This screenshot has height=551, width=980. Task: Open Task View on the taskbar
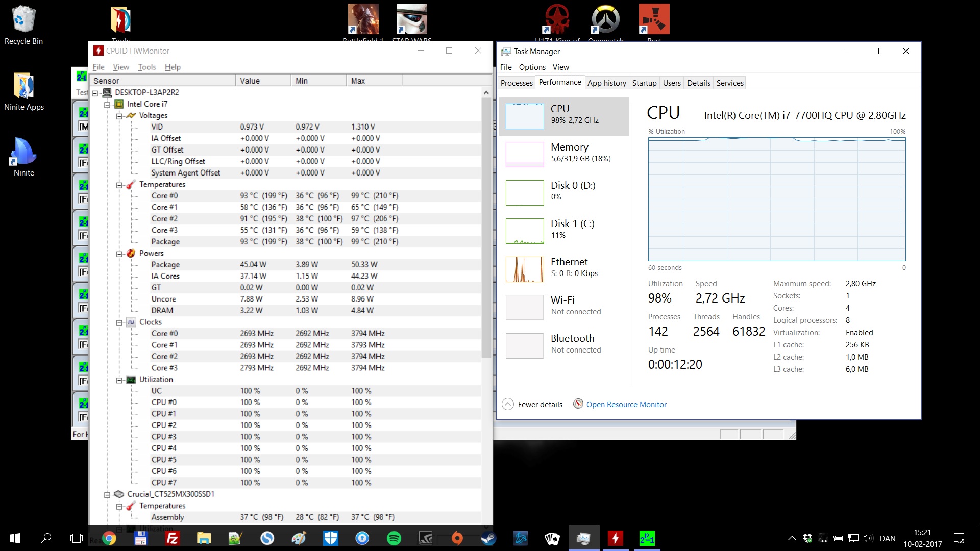[77, 538]
